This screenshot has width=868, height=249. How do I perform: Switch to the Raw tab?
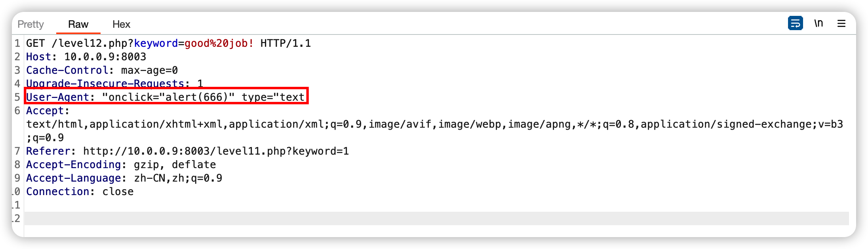point(78,24)
